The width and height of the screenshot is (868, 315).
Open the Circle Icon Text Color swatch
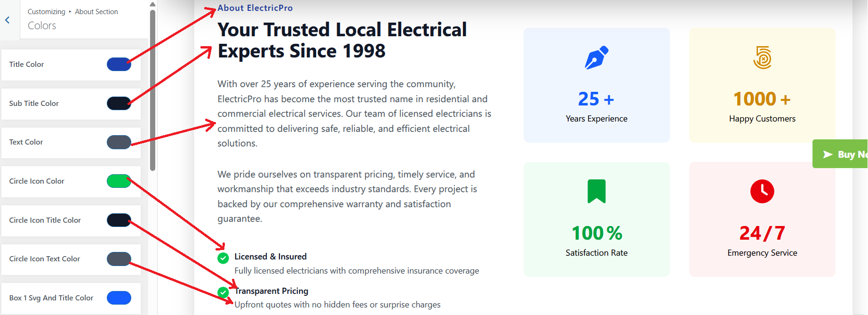(x=119, y=259)
